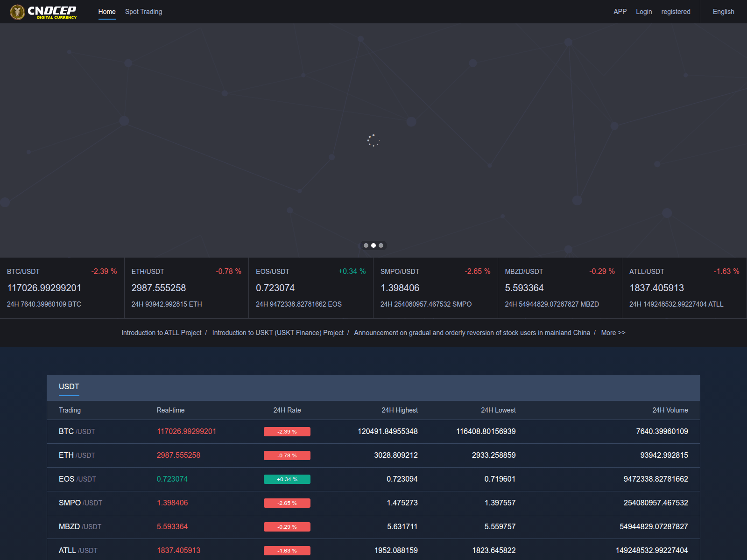Click the red -2.65 % rate badge in table
This screenshot has width=747, height=560.
(x=287, y=503)
